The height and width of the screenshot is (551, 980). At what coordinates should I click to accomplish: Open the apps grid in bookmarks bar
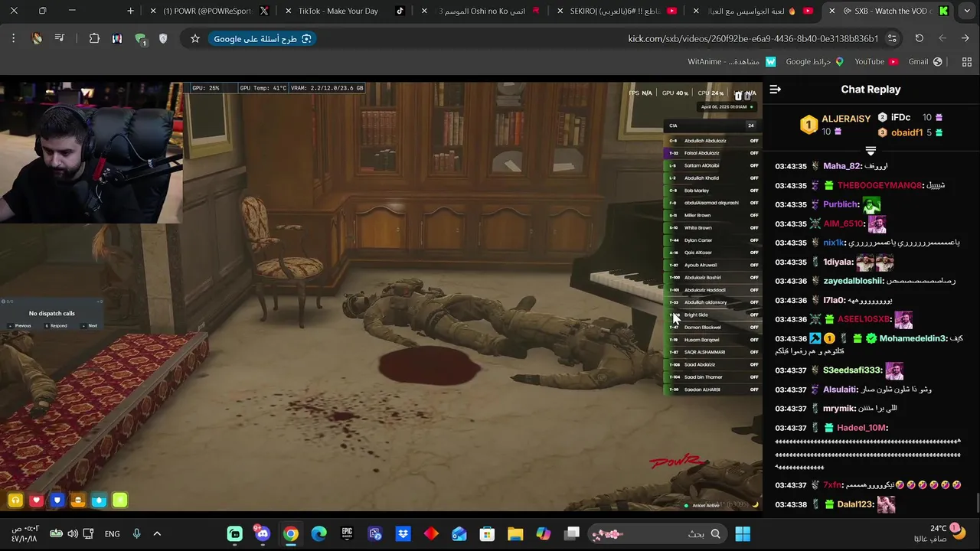click(x=966, y=61)
